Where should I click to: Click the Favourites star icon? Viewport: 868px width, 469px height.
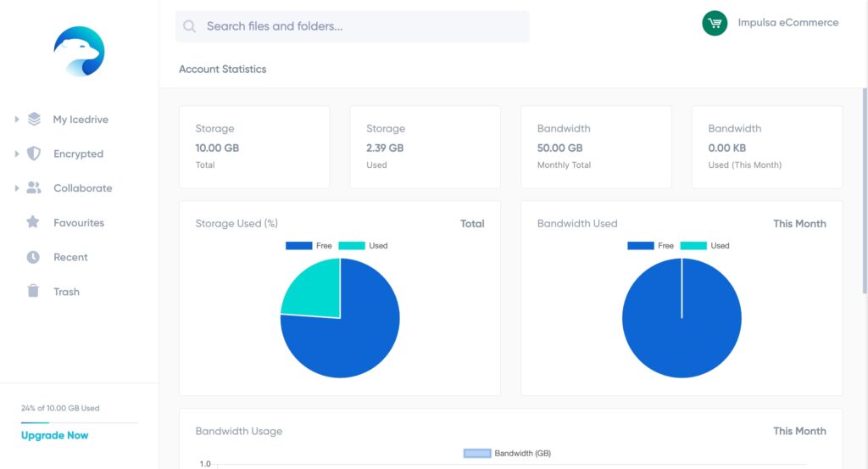point(33,222)
